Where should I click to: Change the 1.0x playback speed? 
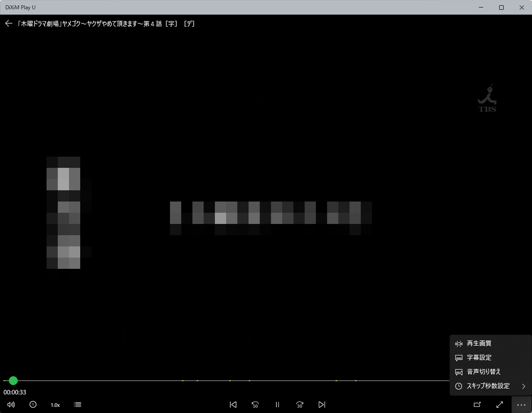pos(55,405)
